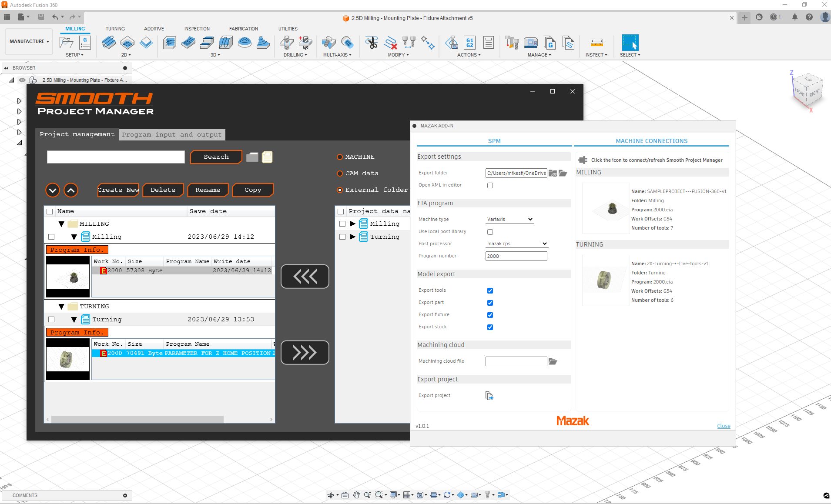Click the Setup Sheet icon in Actions
The height and width of the screenshot is (504, 831).
coord(488,43)
